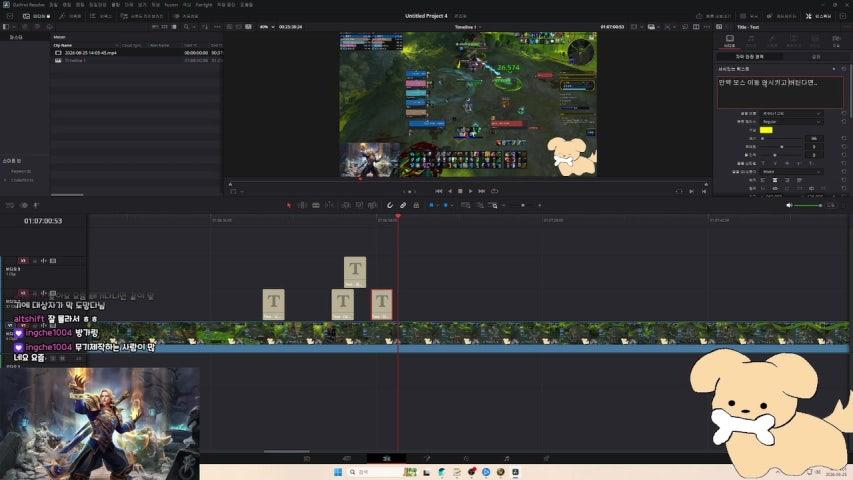
Task: Play timeline forward in viewer
Action: 471,191
